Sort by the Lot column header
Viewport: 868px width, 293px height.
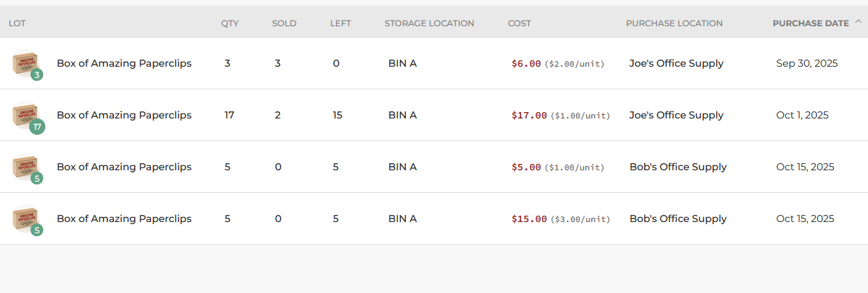(x=17, y=23)
